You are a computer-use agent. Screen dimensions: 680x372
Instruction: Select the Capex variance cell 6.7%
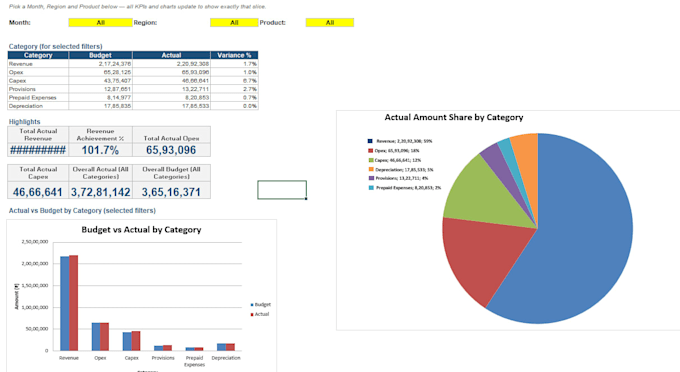[x=234, y=81]
